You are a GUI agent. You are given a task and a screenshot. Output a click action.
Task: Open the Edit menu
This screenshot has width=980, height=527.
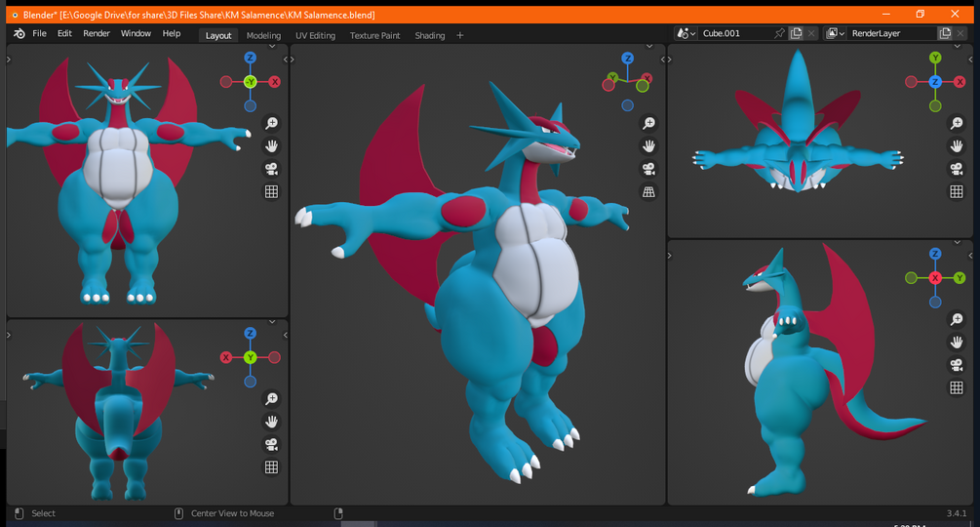[x=64, y=34]
